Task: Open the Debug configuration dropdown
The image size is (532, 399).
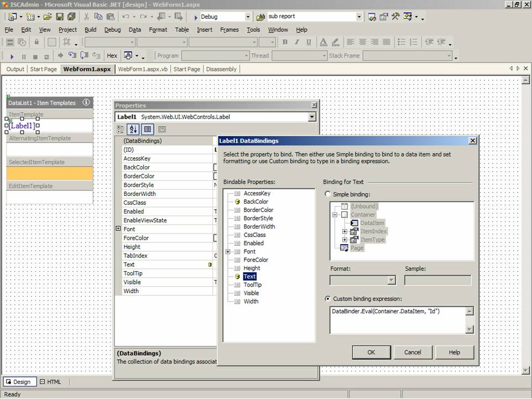Action: 248,17
